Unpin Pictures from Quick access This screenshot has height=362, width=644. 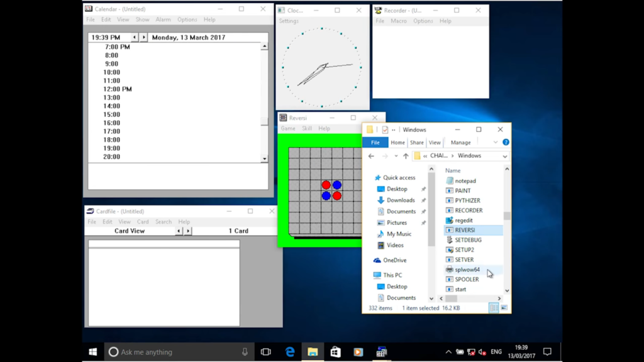(423, 222)
